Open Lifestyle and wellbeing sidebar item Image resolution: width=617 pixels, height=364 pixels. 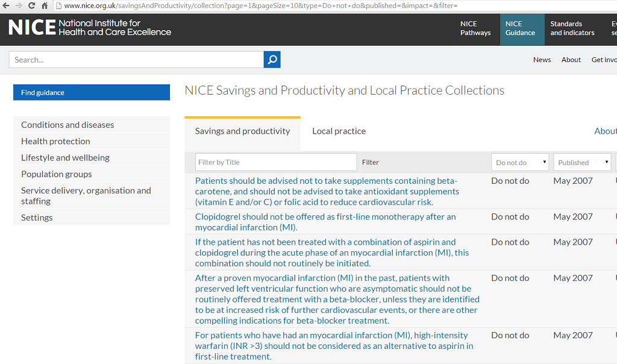click(x=92, y=157)
